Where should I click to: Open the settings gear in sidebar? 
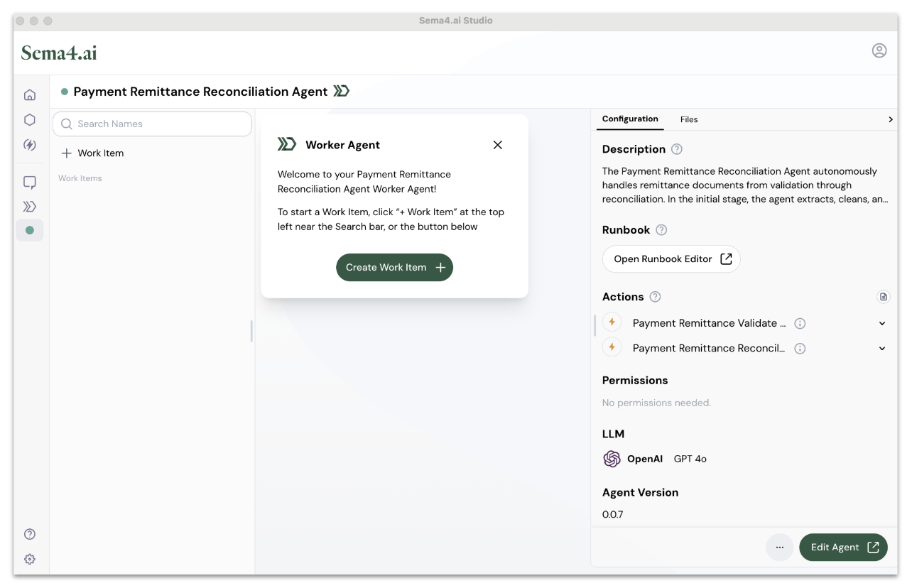pos(30,559)
